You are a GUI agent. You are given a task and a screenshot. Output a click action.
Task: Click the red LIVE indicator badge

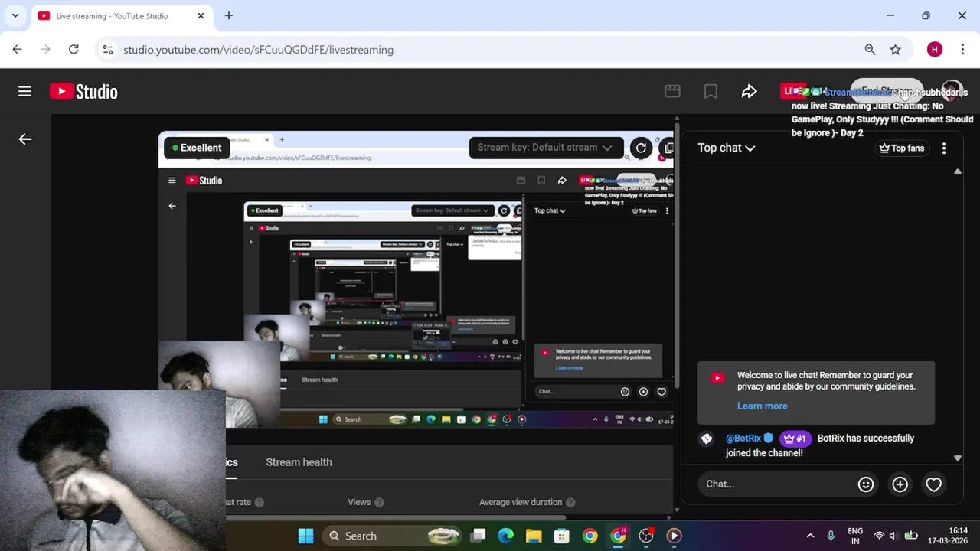(x=792, y=91)
